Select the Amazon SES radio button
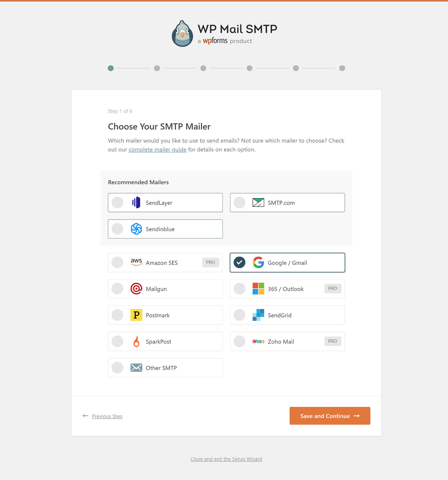This screenshot has width=448, height=480. click(117, 262)
